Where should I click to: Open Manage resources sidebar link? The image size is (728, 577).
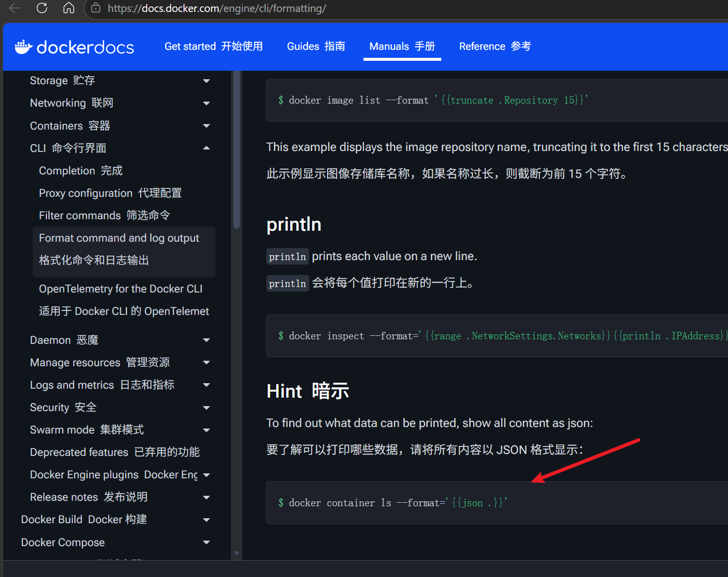(100, 362)
